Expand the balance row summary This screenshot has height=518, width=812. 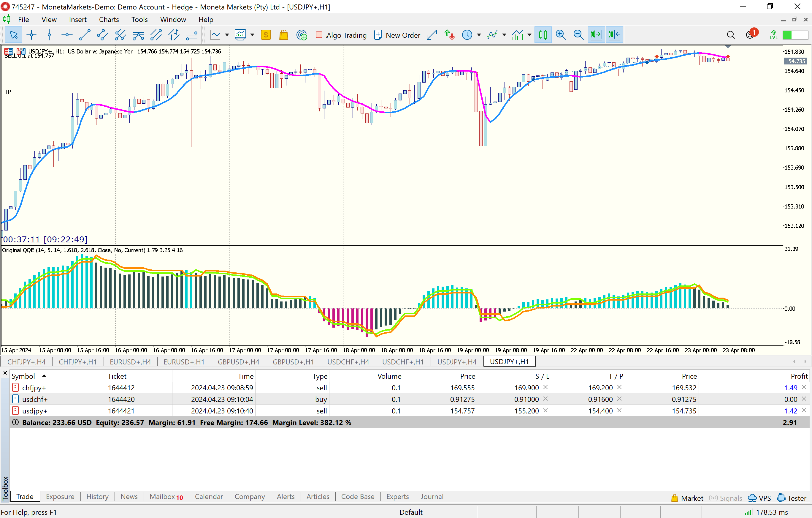(x=15, y=422)
